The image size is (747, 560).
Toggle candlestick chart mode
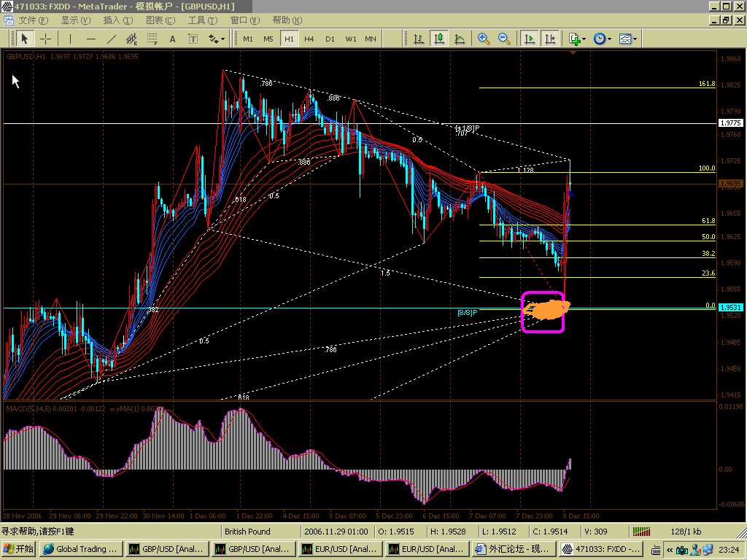439,39
